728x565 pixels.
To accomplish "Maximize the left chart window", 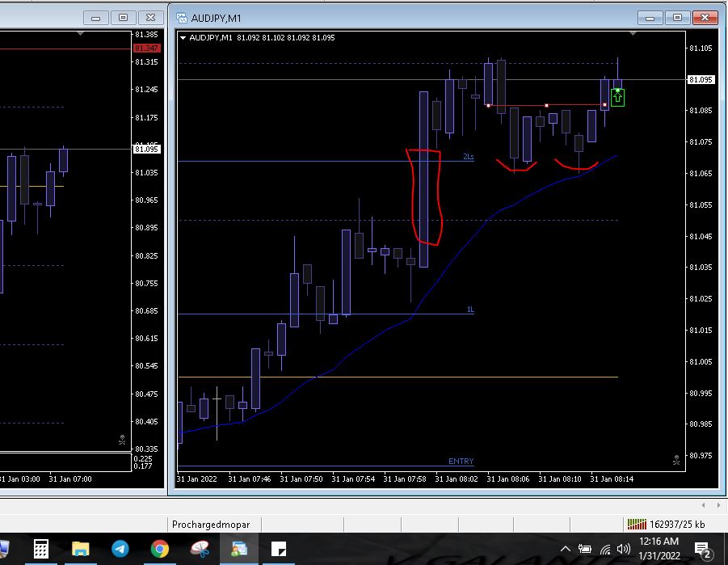I will [123, 18].
